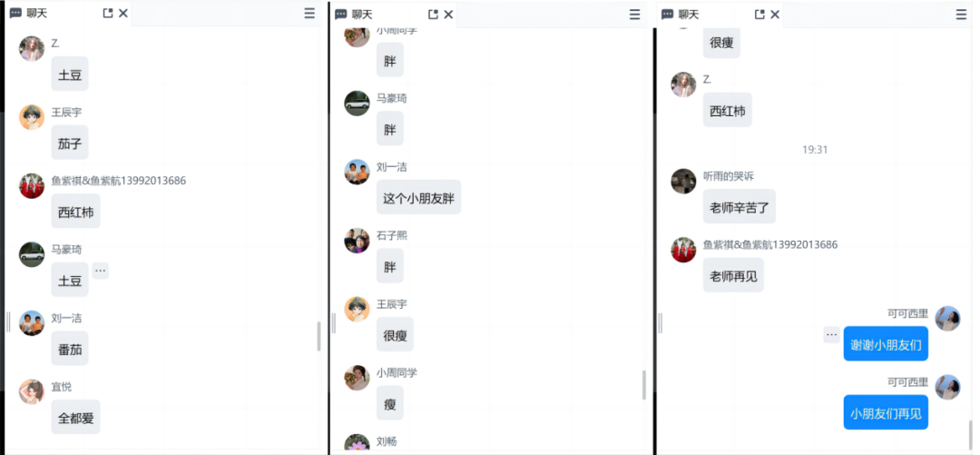Click the chat bubble icon in left panel tab
980x455 pixels.
click(x=16, y=14)
